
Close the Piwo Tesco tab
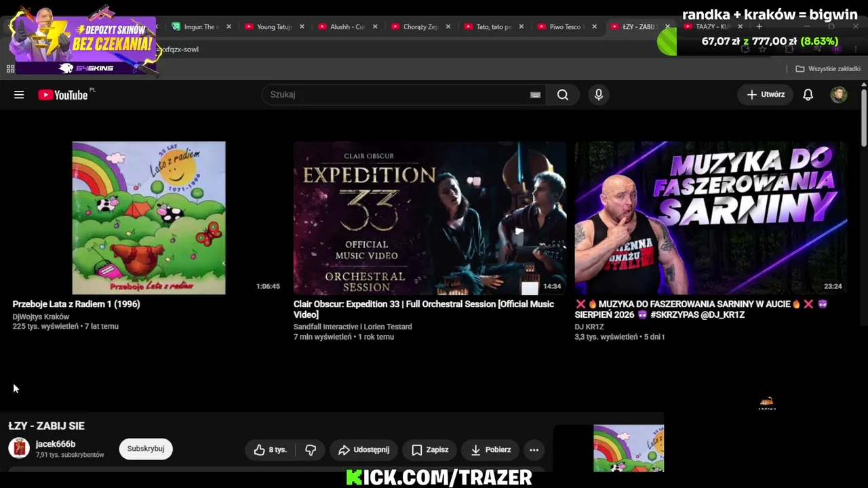coord(595,27)
